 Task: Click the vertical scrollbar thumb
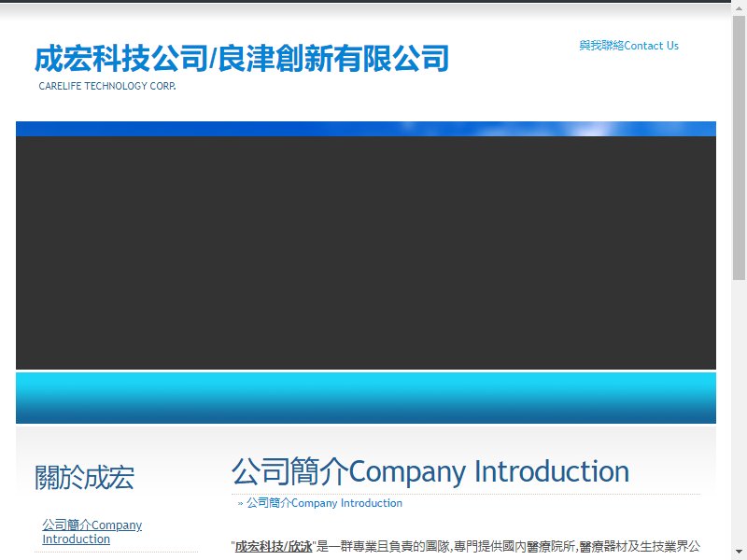(739, 147)
